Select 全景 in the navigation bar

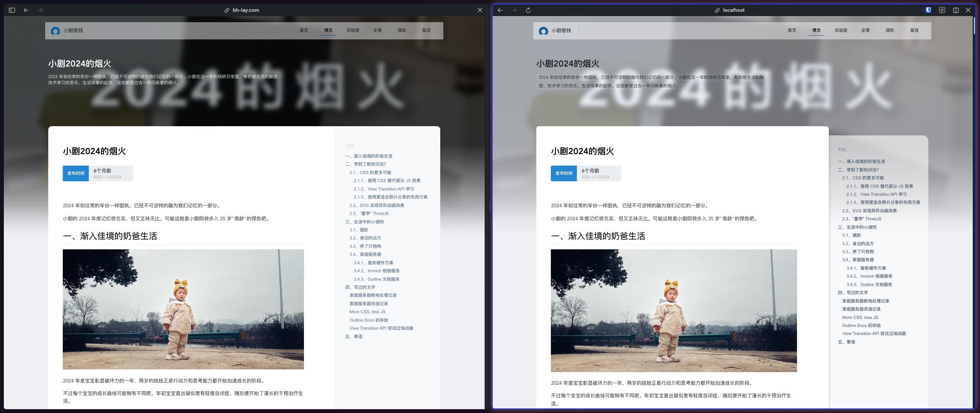point(377,30)
